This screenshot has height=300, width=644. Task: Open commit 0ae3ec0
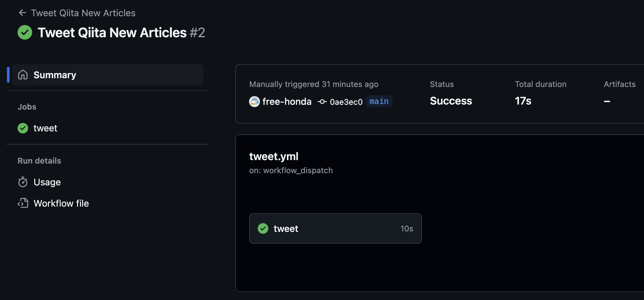click(x=345, y=102)
